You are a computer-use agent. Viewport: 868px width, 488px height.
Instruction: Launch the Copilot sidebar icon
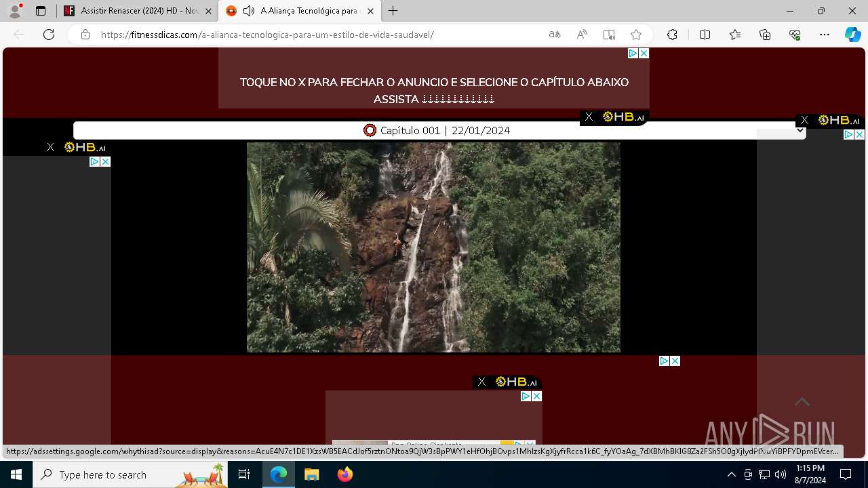pyautogui.click(x=852, y=35)
